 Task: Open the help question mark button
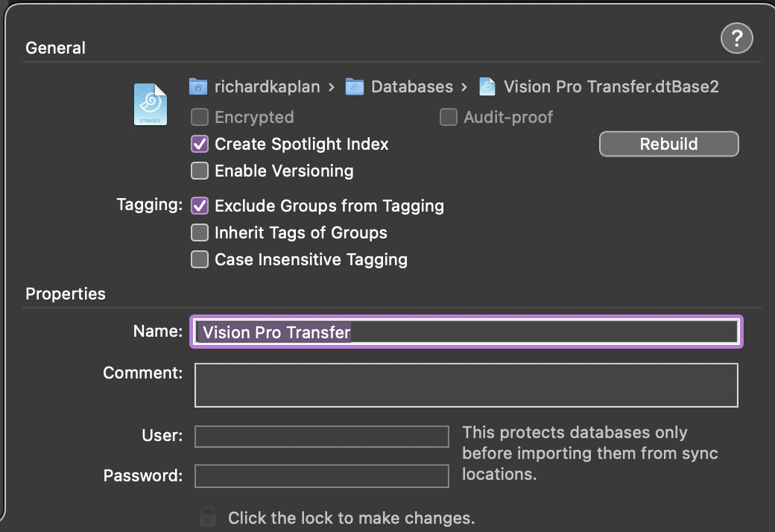736,38
